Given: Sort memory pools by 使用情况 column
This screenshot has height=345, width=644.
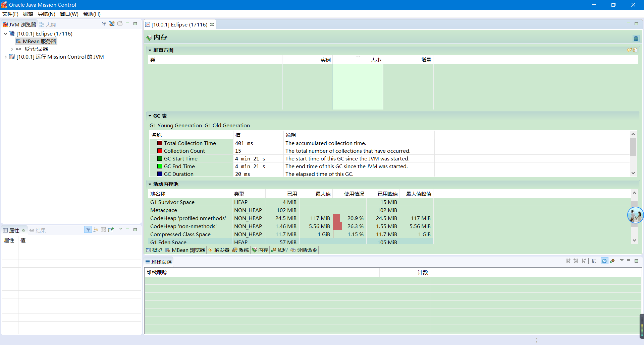Looking at the screenshot, I should [350, 194].
